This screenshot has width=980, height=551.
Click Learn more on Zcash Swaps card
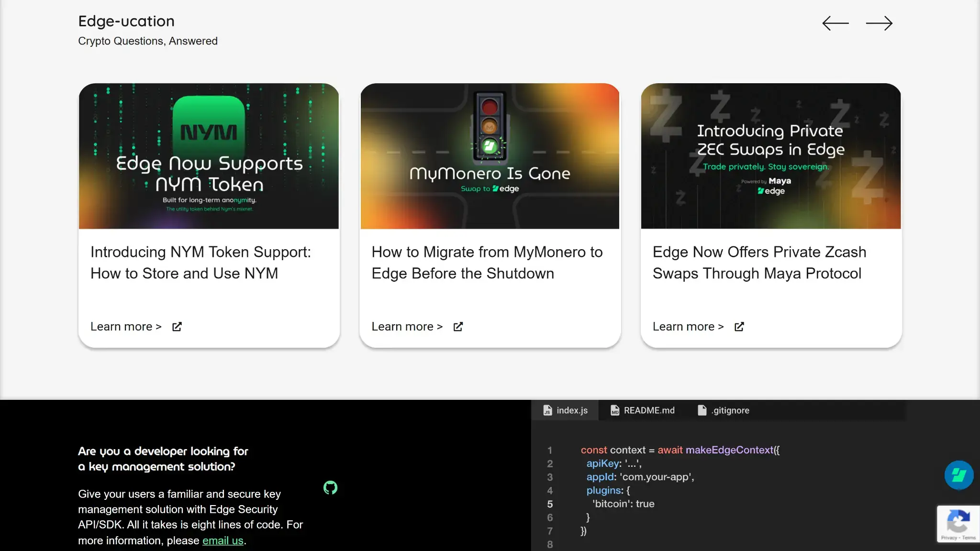point(688,327)
